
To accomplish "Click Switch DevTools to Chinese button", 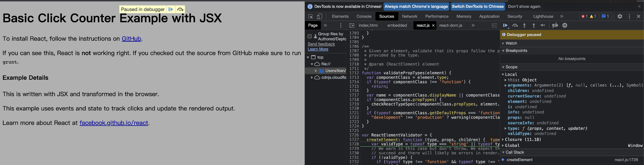I will pyautogui.click(x=477, y=6).
